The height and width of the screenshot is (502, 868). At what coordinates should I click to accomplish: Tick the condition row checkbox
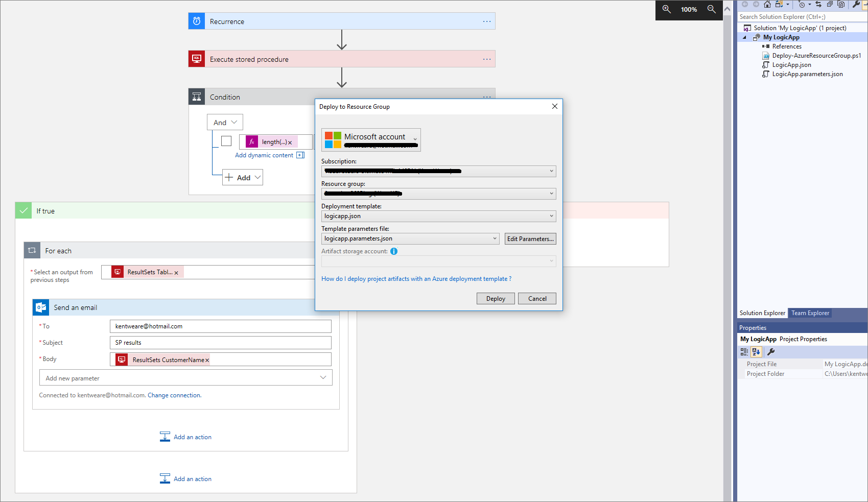click(226, 141)
